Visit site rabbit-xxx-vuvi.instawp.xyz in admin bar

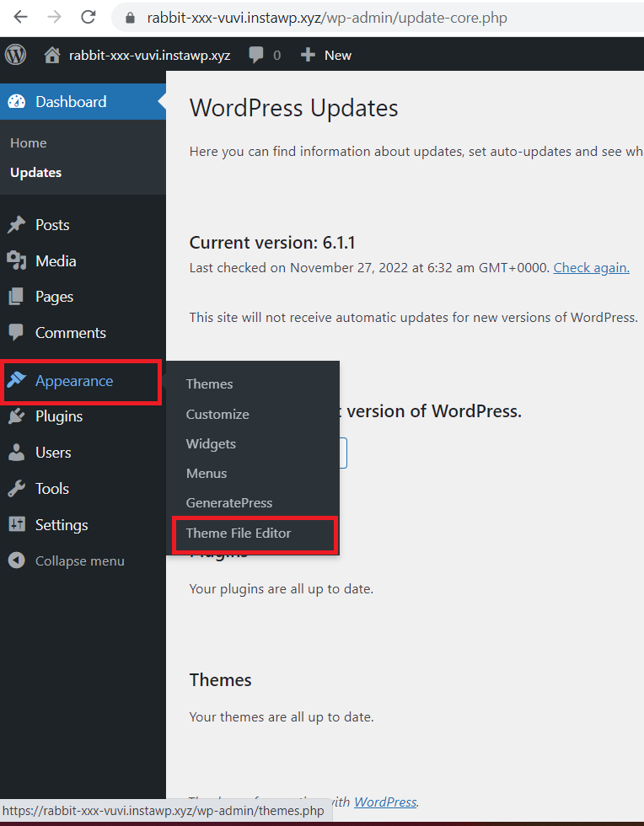click(x=149, y=56)
